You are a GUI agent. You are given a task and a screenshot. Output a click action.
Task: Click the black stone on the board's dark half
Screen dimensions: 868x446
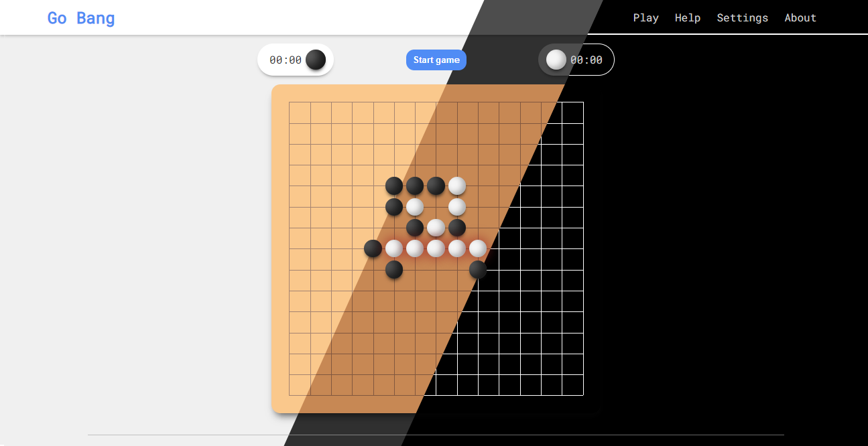click(477, 270)
